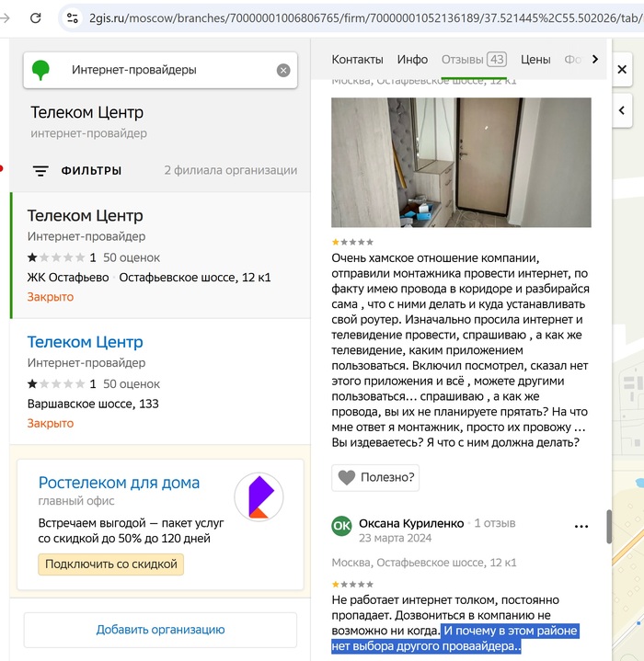The image size is (644, 661).
Task: Open site info icon in address bar
Action: pos(73,17)
